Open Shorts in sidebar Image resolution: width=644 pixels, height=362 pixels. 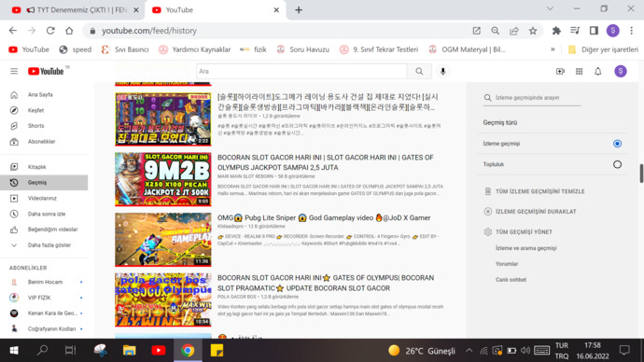(x=44, y=126)
